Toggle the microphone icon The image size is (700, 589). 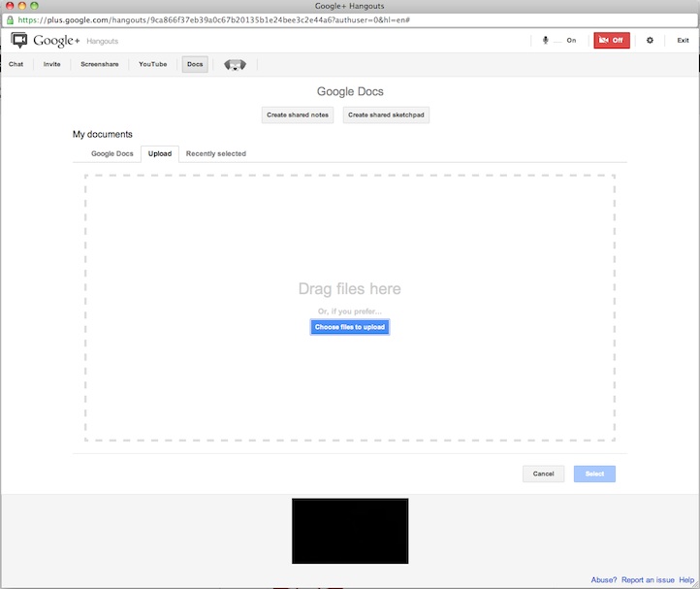(545, 40)
